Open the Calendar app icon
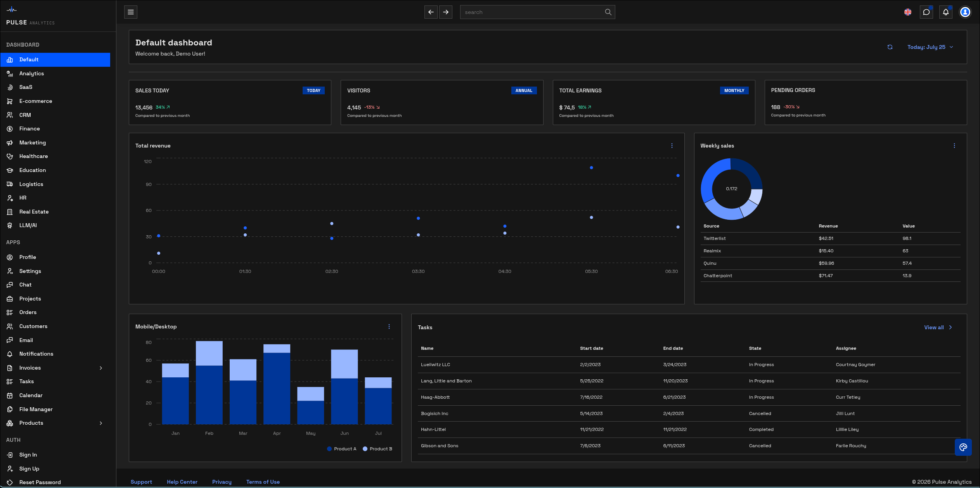Viewport: 980px width, 488px height. click(x=10, y=395)
